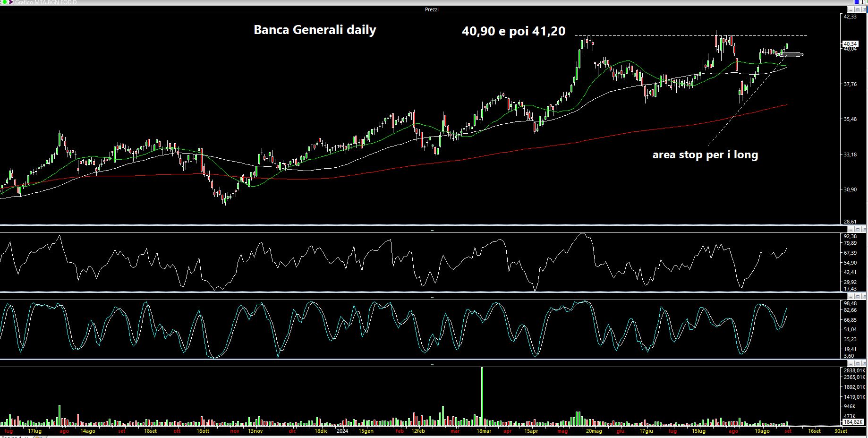Click the 2024 year marker on date axis
The width and height of the screenshot is (868, 438).
coord(342,431)
